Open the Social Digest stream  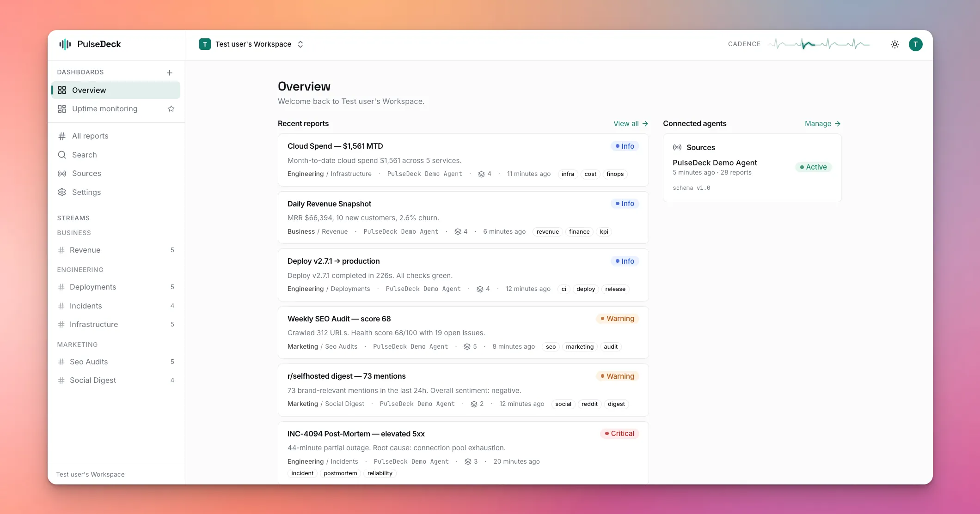click(116, 381)
